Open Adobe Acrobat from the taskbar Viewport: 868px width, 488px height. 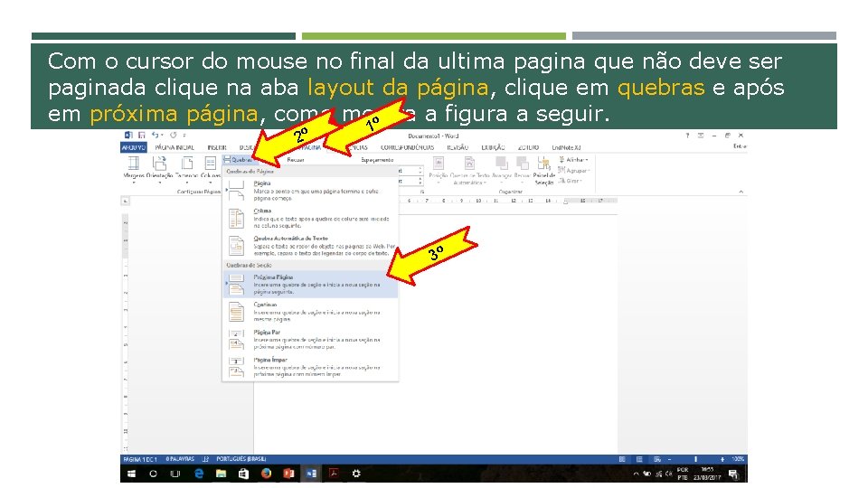(334, 474)
